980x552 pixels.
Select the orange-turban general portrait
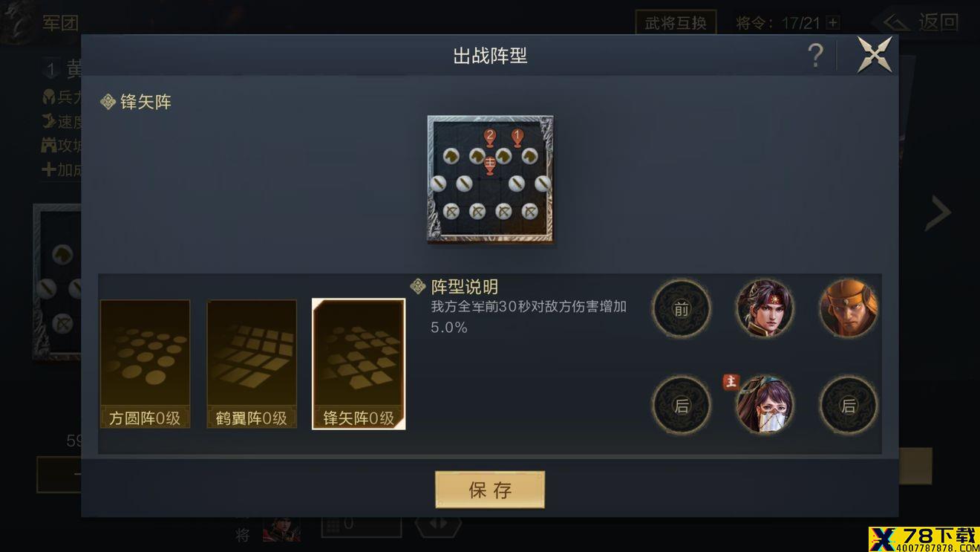point(849,308)
